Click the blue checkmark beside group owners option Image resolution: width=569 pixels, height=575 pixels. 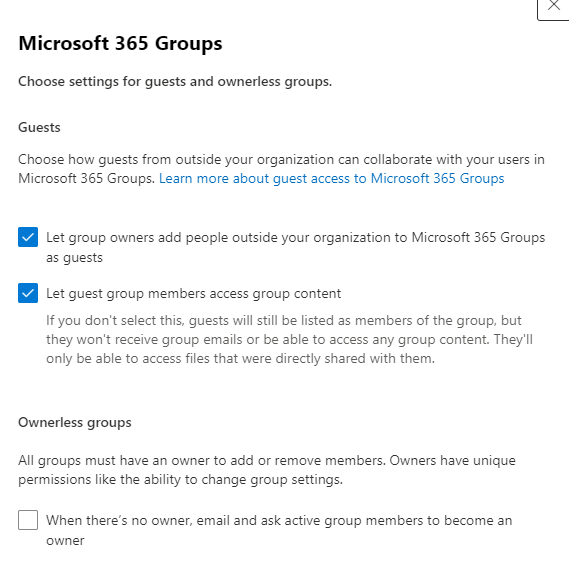pyautogui.click(x=28, y=237)
